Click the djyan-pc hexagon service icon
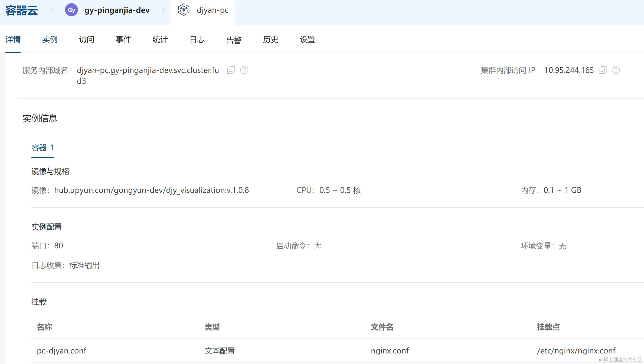 [184, 10]
